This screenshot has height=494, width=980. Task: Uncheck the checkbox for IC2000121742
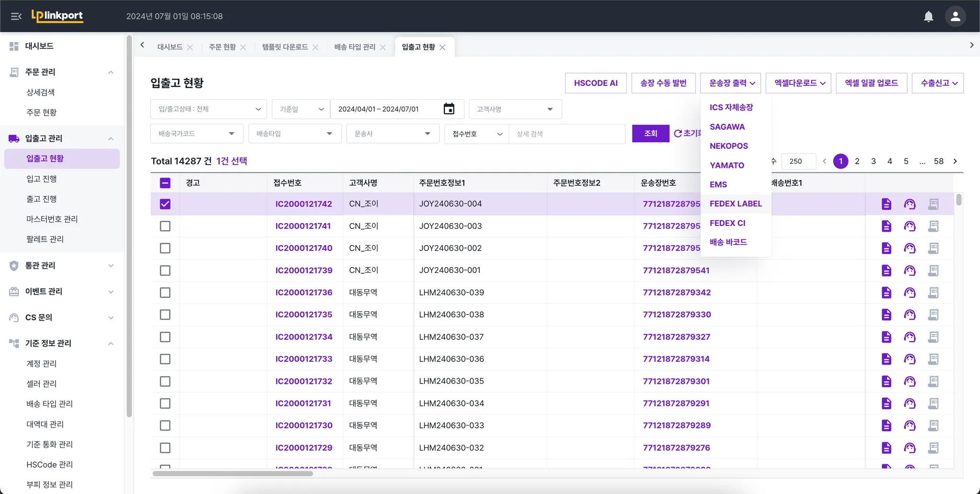pyautogui.click(x=165, y=204)
